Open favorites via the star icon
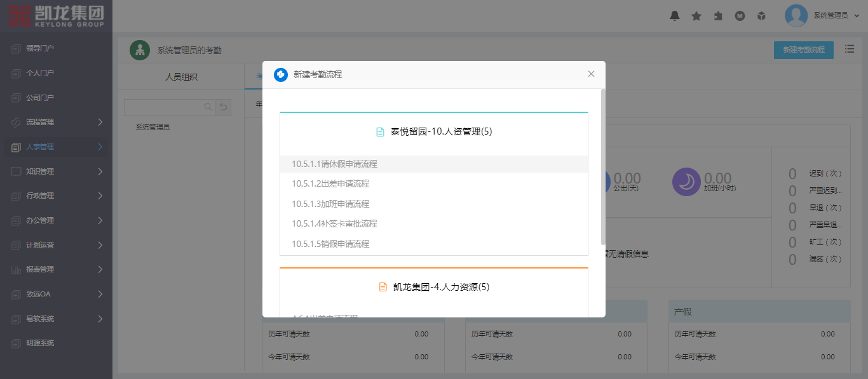 pos(696,16)
